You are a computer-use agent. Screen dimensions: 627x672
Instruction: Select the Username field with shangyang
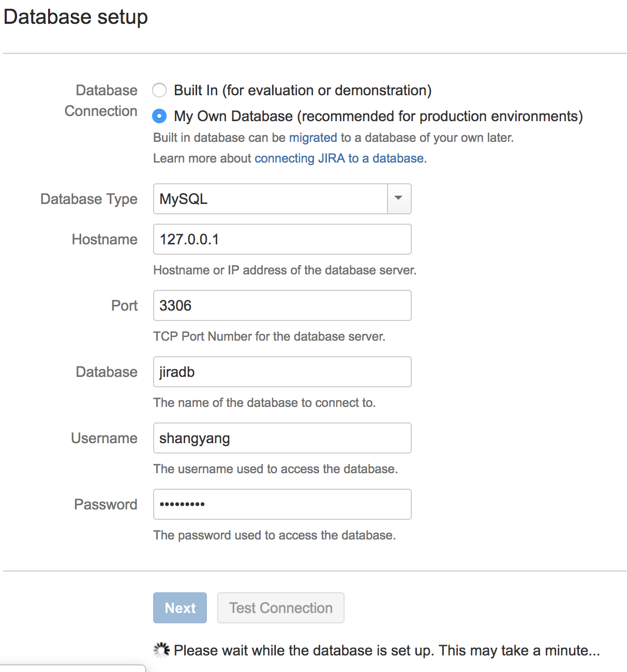coord(282,438)
